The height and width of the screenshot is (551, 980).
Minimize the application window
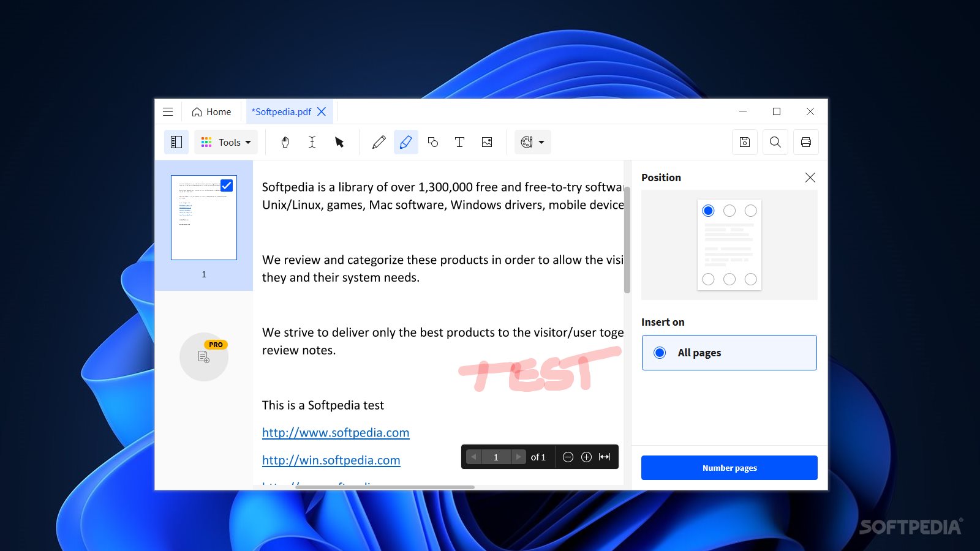tap(743, 111)
